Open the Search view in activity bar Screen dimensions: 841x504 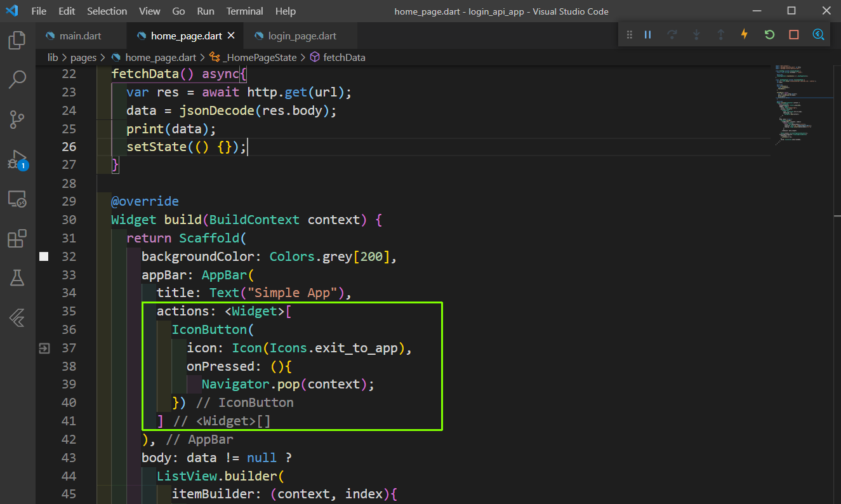click(17, 79)
